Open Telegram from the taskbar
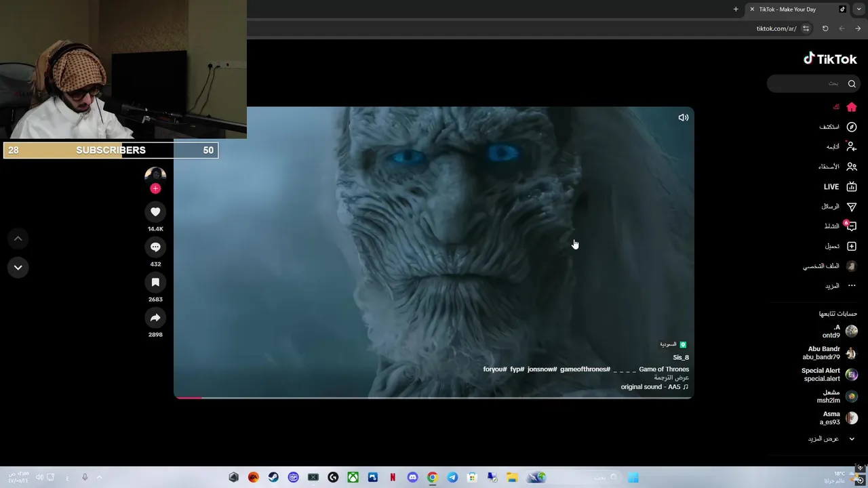 452,477
